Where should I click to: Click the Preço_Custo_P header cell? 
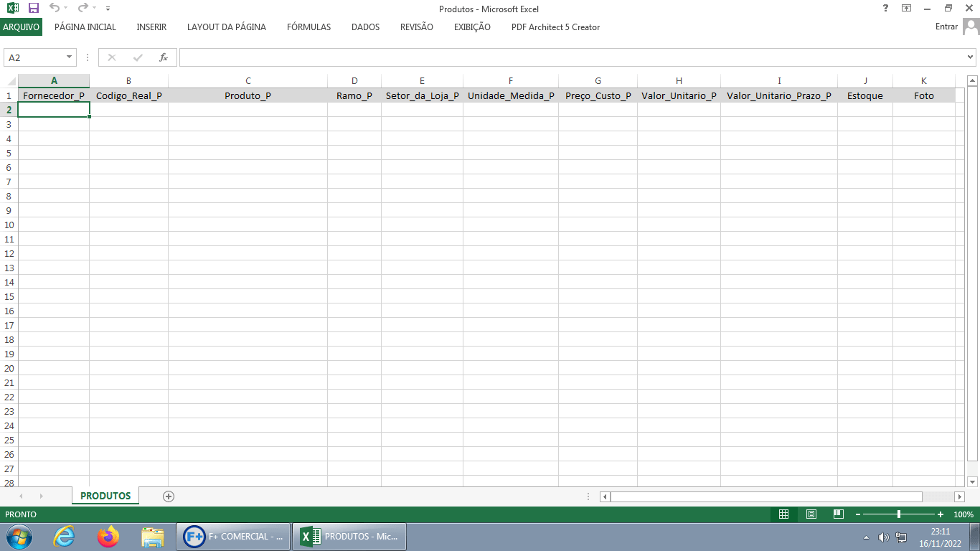pyautogui.click(x=598, y=95)
